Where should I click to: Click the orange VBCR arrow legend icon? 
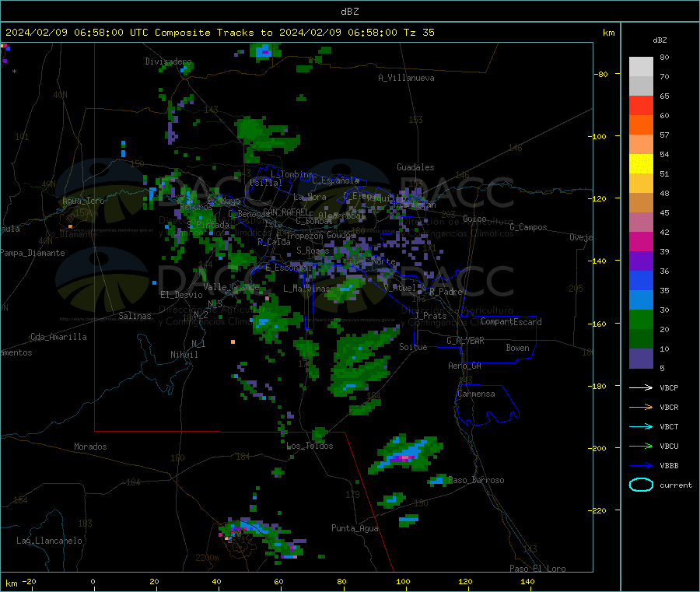(x=641, y=407)
